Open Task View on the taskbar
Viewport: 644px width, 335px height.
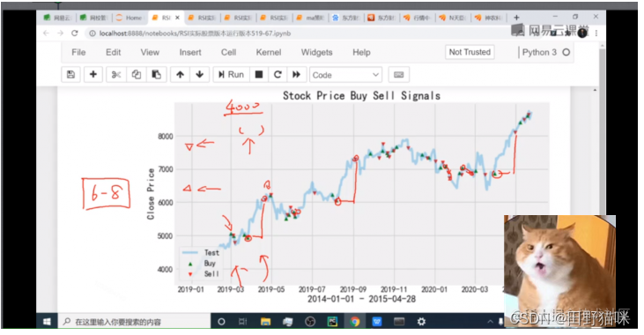(243, 322)
